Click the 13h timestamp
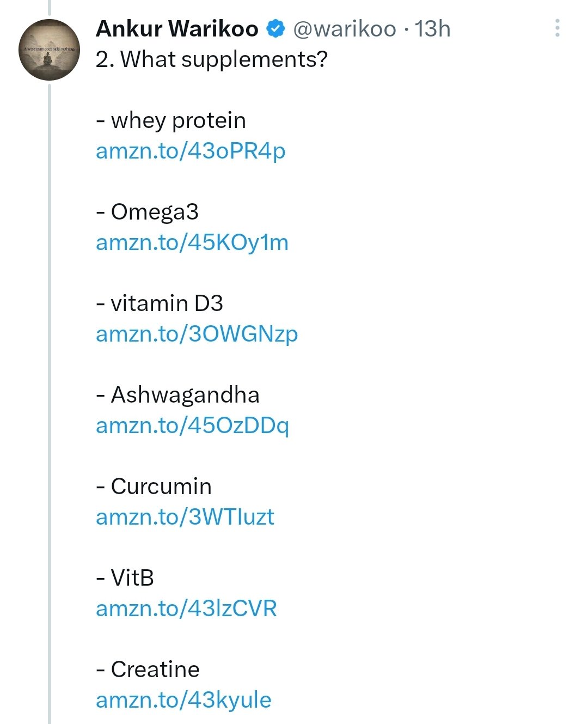This screenshot has height=724, width=588. [433, 29]
